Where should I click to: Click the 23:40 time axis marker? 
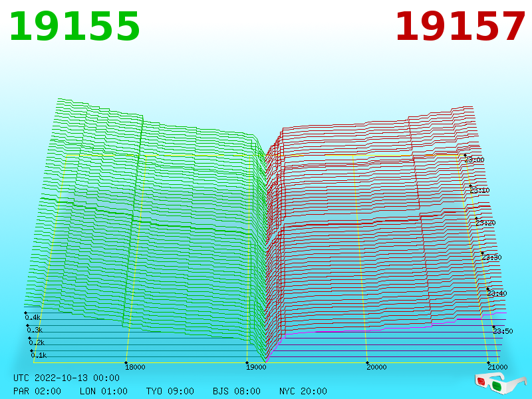[497, 293]
